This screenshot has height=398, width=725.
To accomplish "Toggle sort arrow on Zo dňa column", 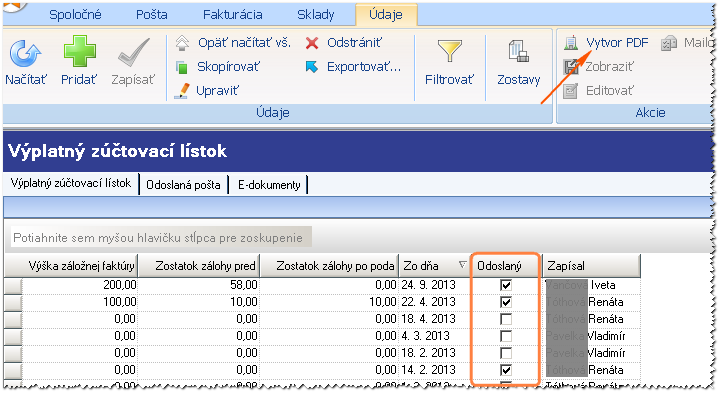I will click(462, 265).
